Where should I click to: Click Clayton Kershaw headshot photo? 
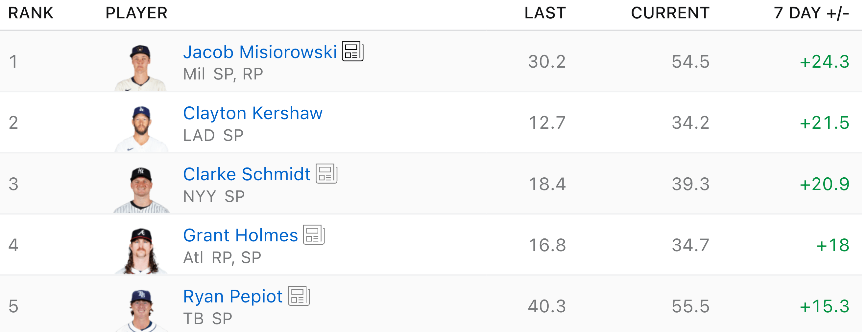tap(141, 129)
